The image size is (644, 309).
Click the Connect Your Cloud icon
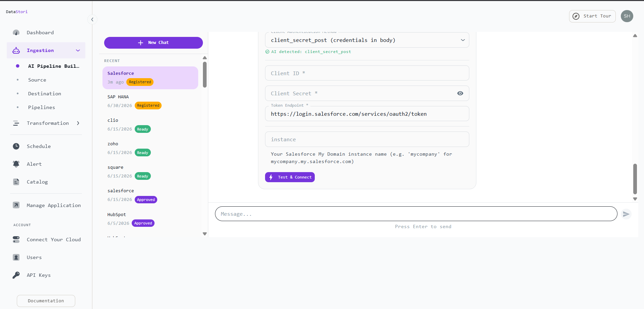pyautogui.click(x=16, y=240)
